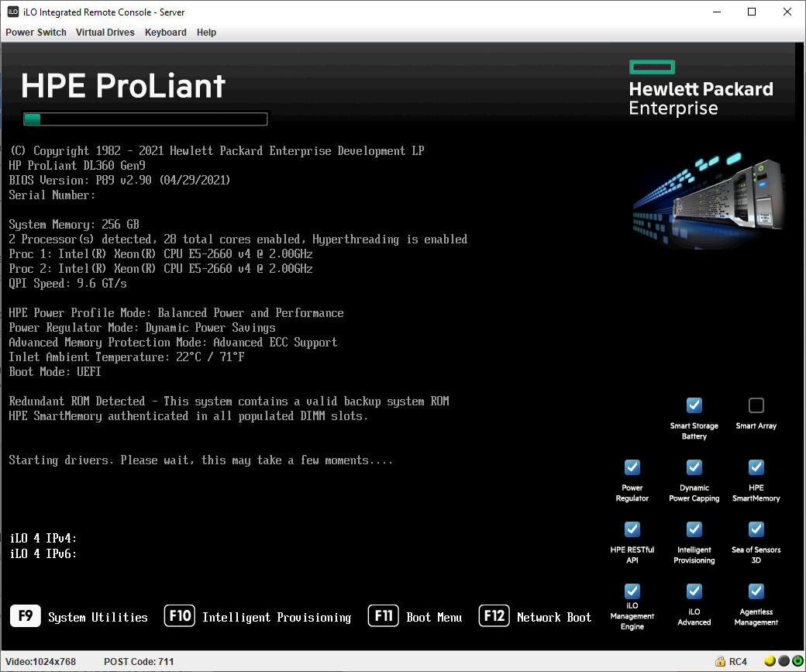This screenshot has height=672, width=806.
Task: Click the 'Serial Number:' line
Action: click(x=52, y=195)
